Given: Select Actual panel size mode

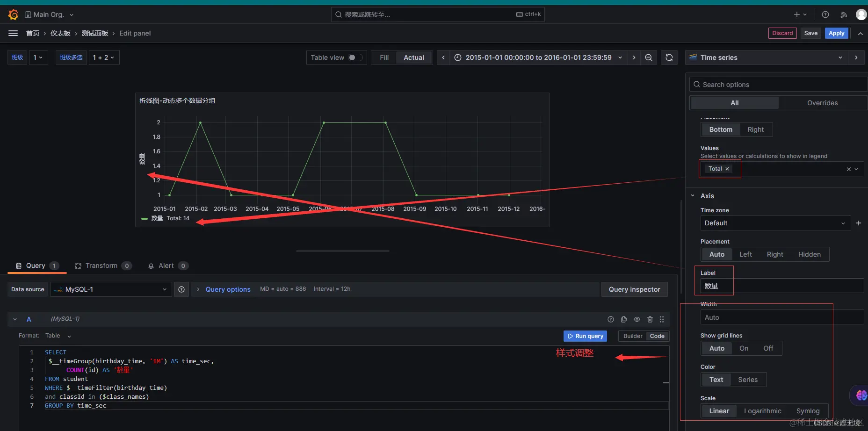Looking at the screenshot, I should (414, 57).
